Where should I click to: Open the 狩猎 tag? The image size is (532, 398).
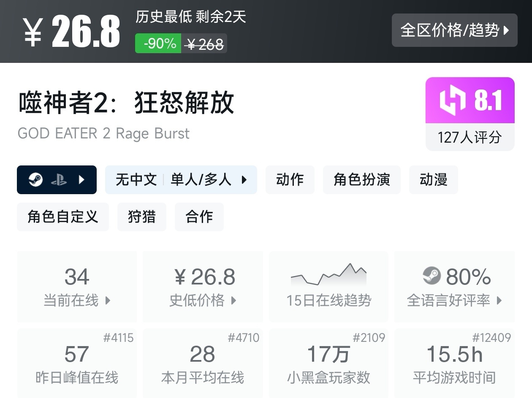click(x=142, y=217)
